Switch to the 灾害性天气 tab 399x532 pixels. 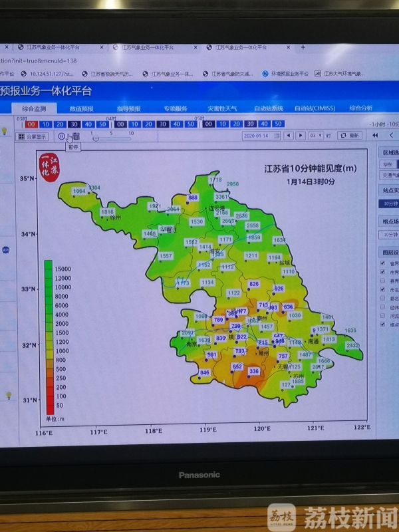221,108
